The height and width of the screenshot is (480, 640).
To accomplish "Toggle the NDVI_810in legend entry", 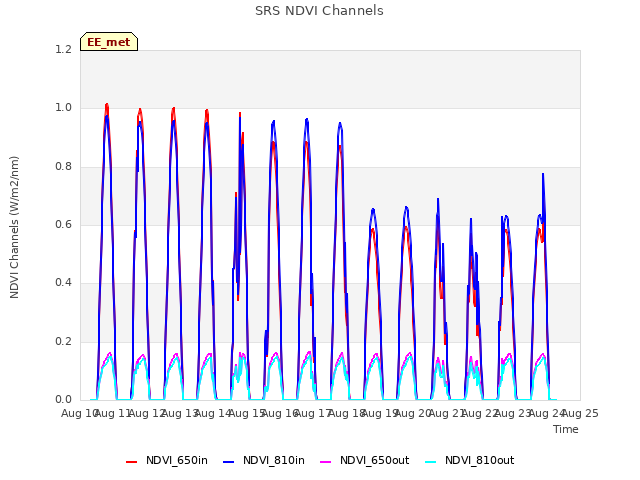I will coord(264,460).
